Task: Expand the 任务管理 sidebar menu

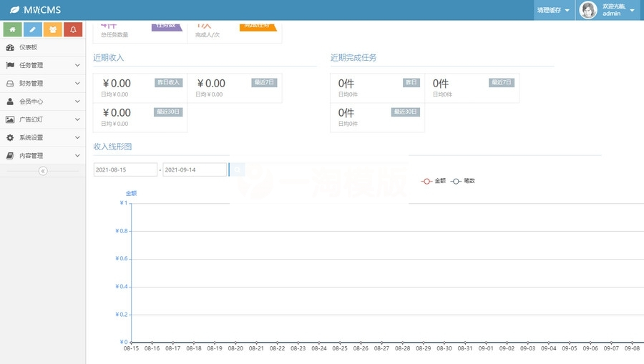Action: coord(43,65)
